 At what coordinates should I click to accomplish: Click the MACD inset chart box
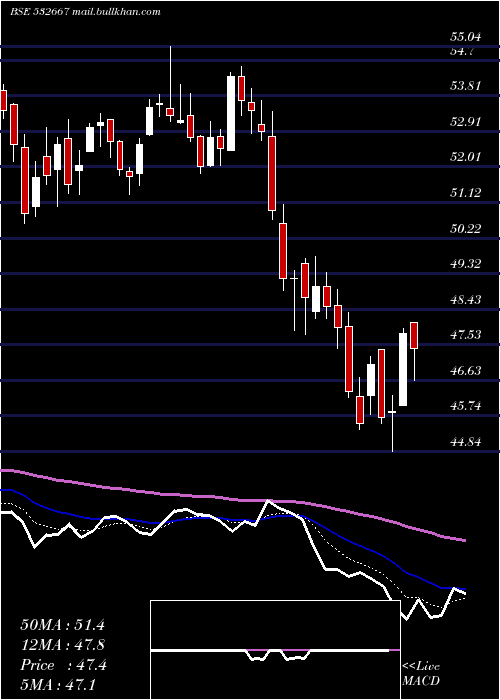tap(275, 650)
